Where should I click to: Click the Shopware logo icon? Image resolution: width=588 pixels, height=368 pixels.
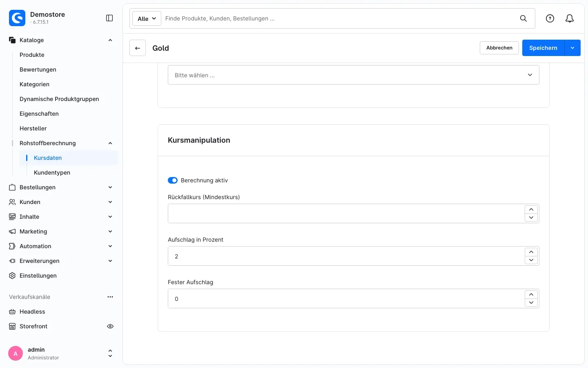pyautogui.click(x=17, y=18)
